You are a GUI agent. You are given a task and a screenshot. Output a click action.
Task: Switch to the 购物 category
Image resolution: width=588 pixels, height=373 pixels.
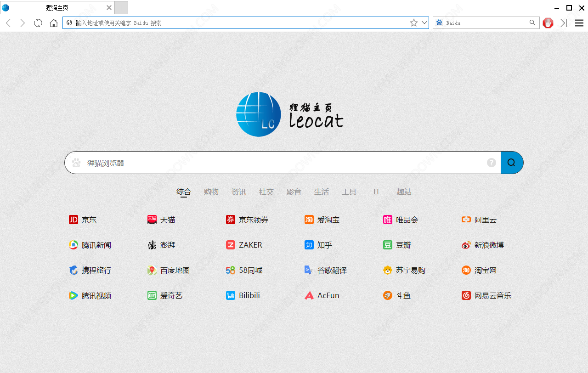pyautogui.click(x=211, y=192)
